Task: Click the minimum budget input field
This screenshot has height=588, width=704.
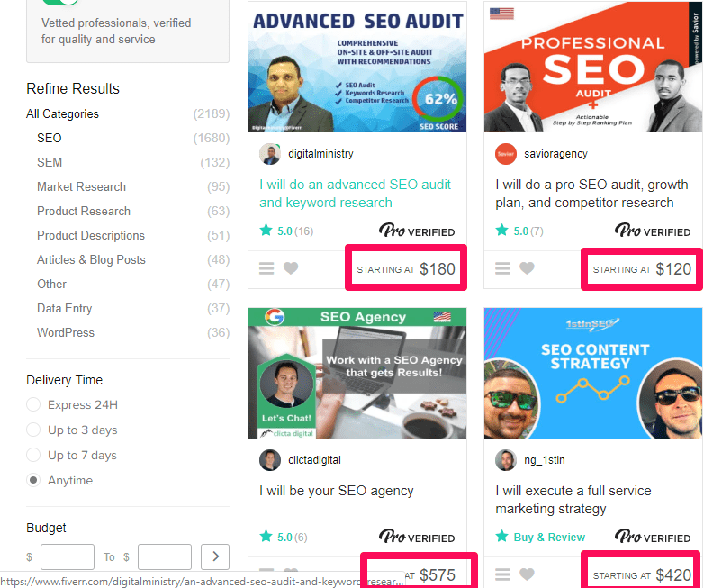Action: [x=68, y=556]
